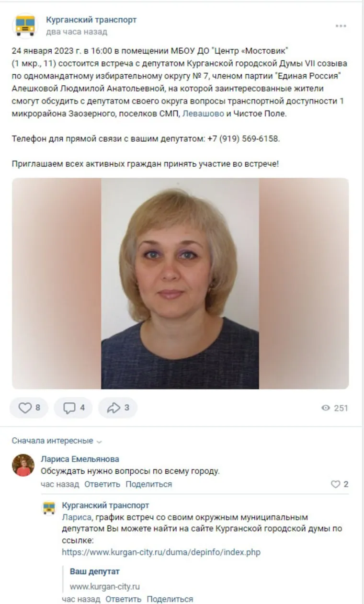Click Поделиться under Лариса Емельянова's comment

pos(148,484)
